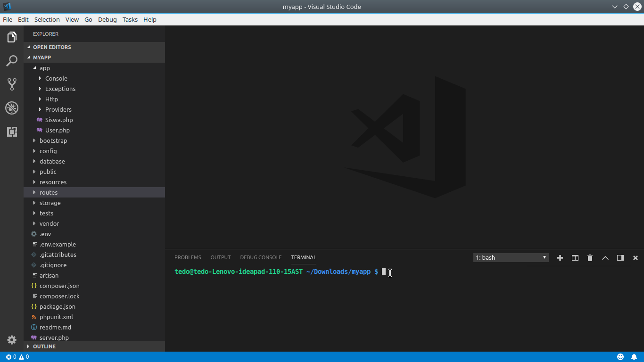
Task: Click the warnings count in the status bar
Action: (x=24, y=357)
